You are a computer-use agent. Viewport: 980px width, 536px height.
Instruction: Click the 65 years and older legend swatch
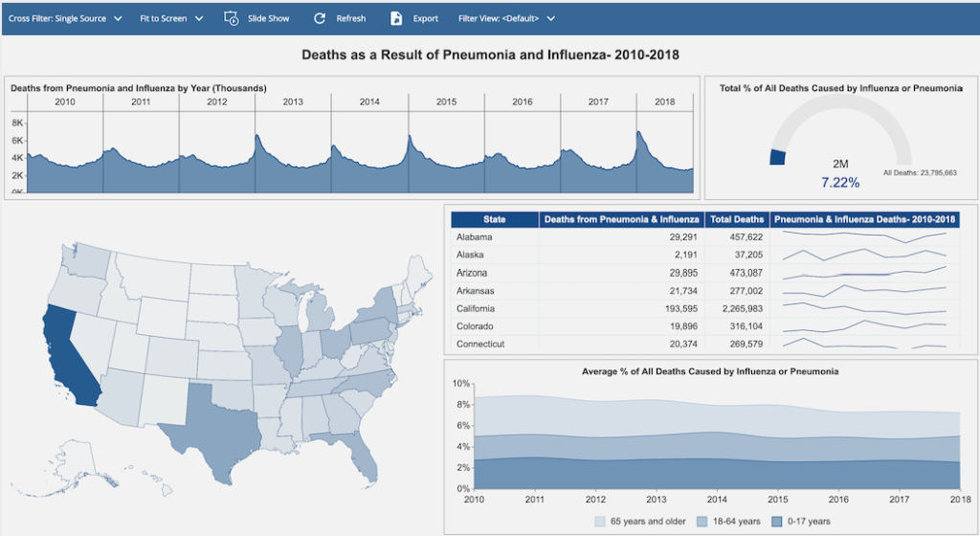pyautogui.click(x=599, y=522)
